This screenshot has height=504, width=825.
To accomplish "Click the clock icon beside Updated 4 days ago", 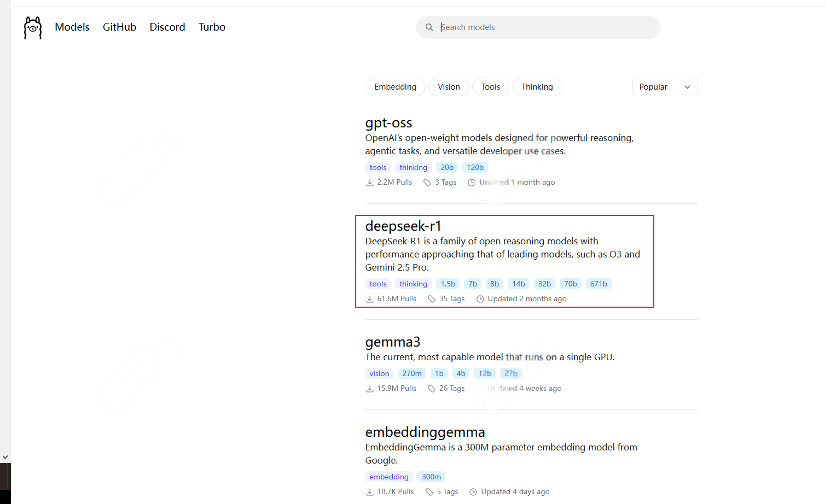I will point(474,492).
